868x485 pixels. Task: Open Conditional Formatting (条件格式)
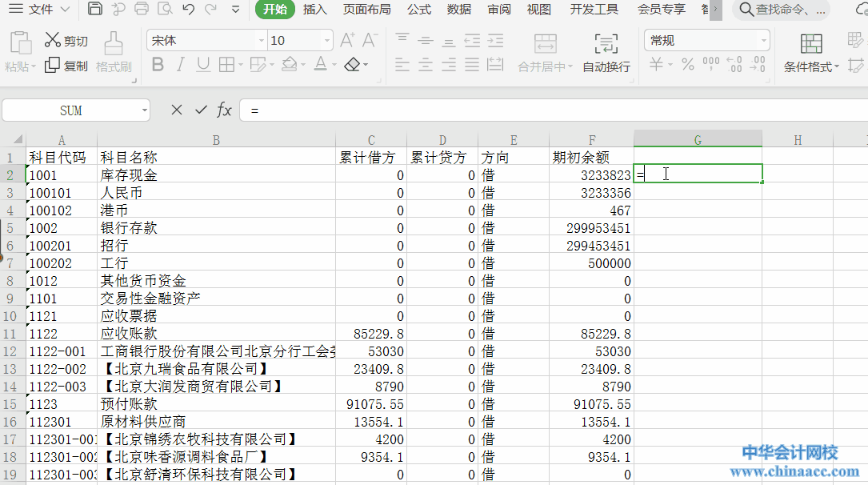point(811,53)
